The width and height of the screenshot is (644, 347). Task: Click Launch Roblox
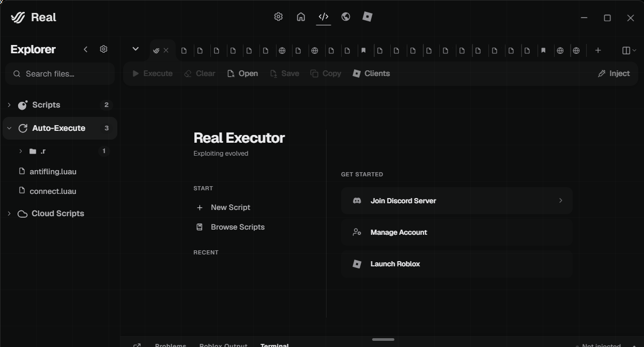[457, 264]
